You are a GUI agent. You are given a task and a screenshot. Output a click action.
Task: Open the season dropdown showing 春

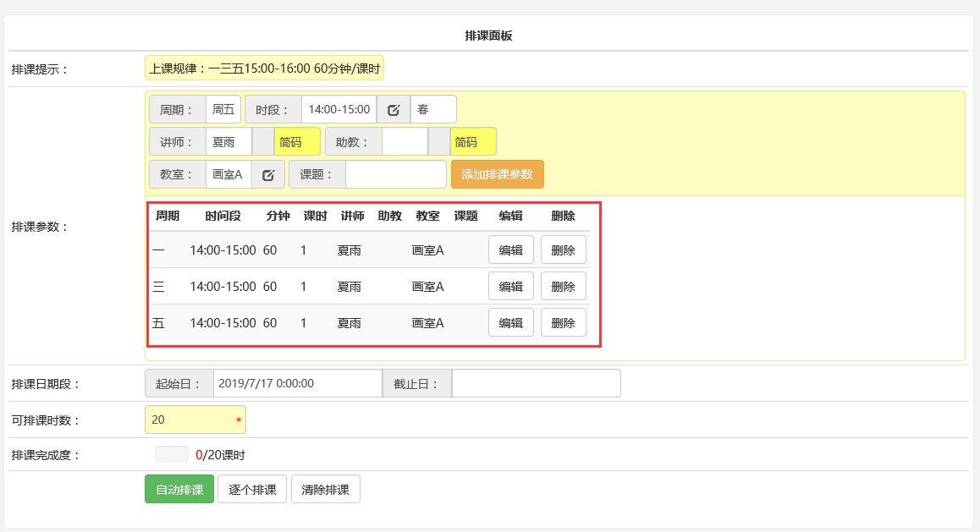click(433, 109)
